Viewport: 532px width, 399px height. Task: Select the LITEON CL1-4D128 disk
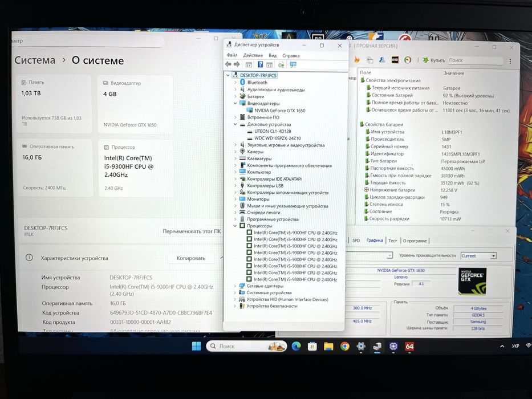click(x=273, y=131)
